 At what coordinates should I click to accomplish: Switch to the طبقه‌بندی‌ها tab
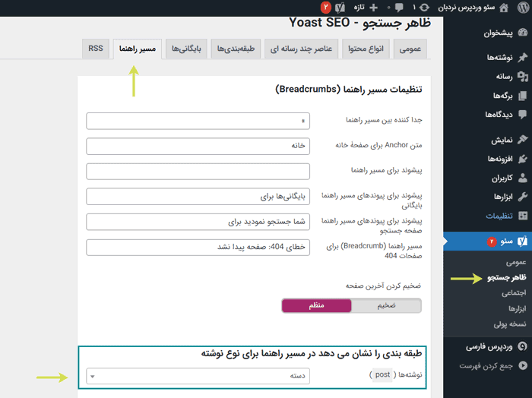[x=236, y=49]
